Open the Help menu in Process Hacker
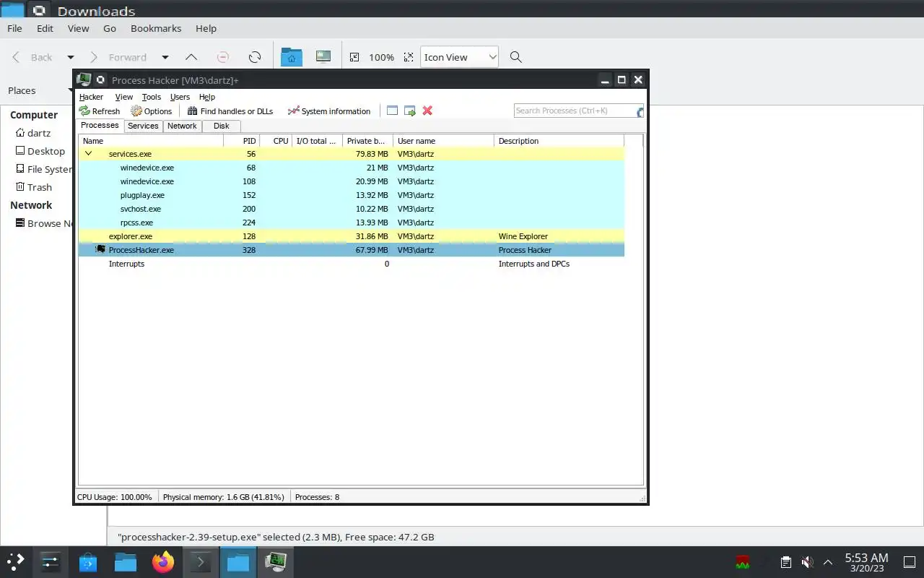Viewport: 924px width, 578px height. (x=207, y=97)
